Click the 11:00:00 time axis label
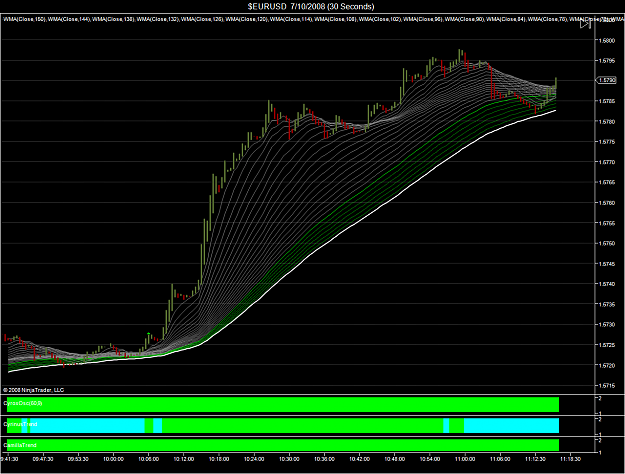This screenshot has width=625, height=474. pyautogui.click(x=465, y=459)
